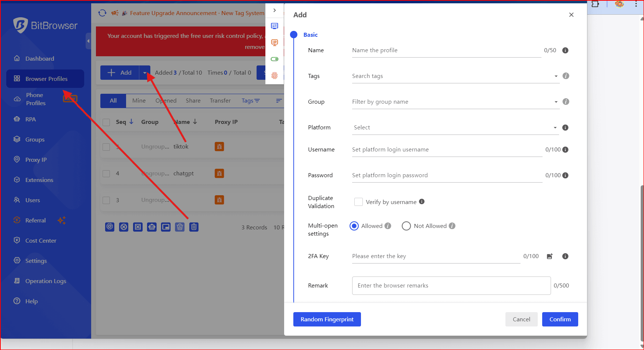The width and height of the screenshot is (644, 350).
Task: Click the Name the profile input field
Action: 446,50
